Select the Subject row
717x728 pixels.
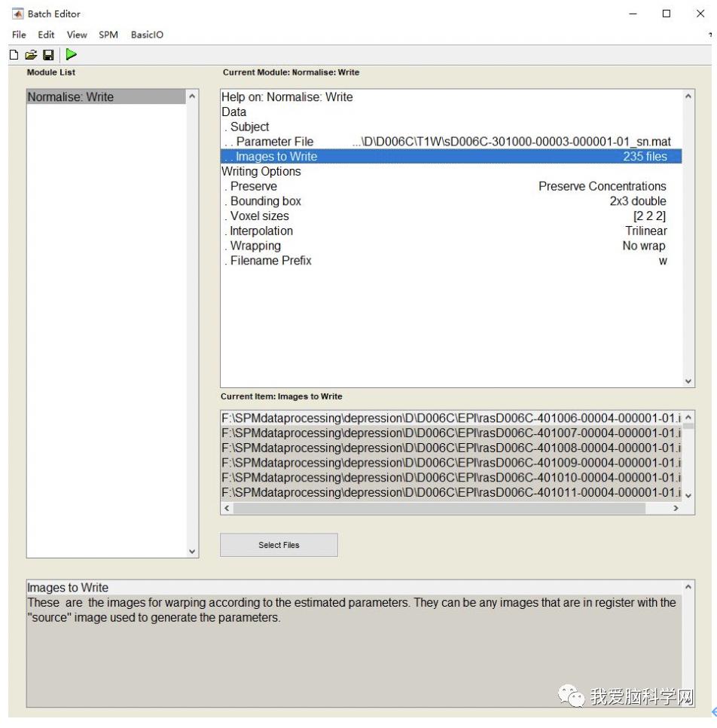pos(451,127)
